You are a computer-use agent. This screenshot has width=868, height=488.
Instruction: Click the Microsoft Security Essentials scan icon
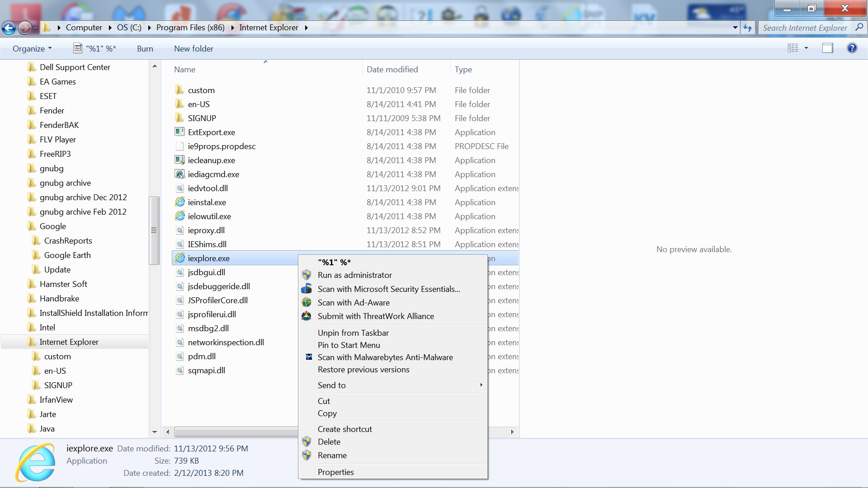[x=307, y=289]
